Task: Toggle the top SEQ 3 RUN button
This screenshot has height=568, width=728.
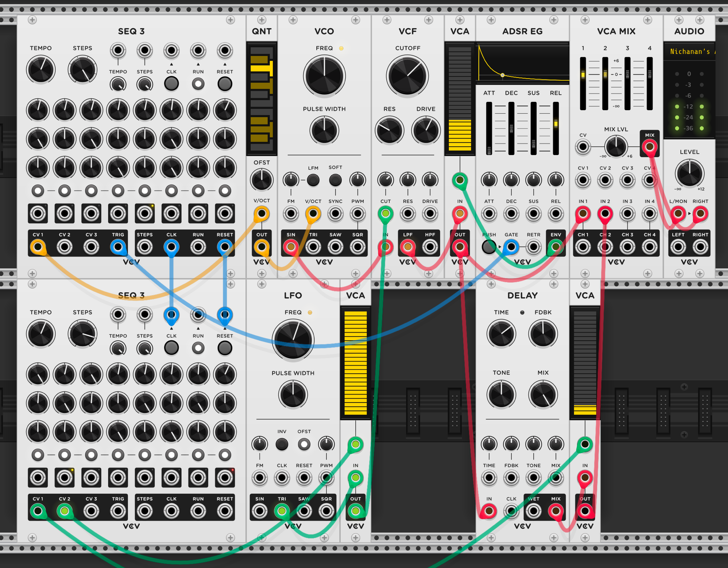Action: (198, 84)
